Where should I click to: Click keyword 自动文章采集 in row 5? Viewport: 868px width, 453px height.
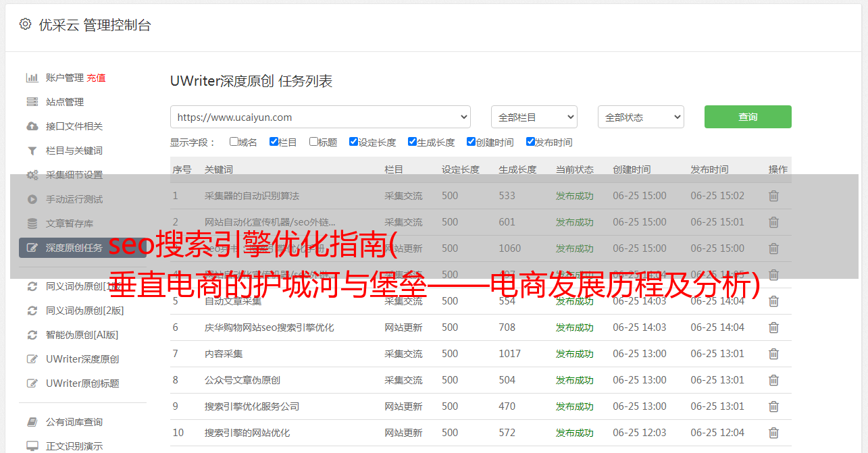(233, 301)
